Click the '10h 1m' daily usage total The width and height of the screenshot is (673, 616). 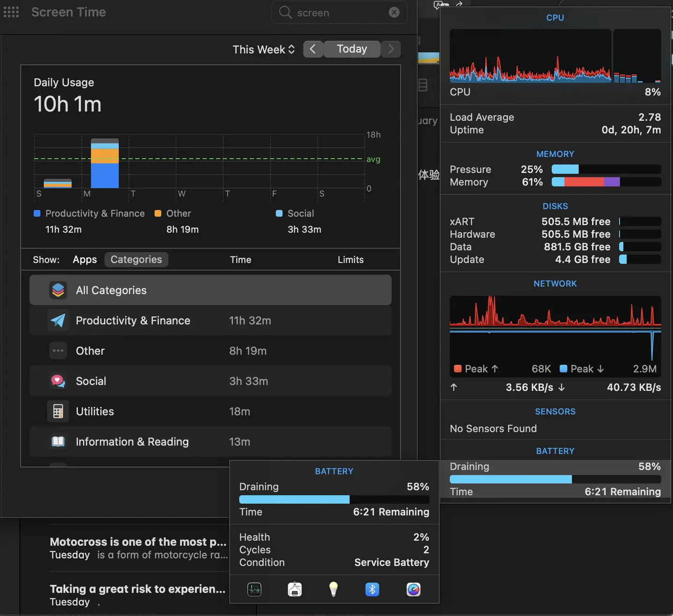pos(68,104)
